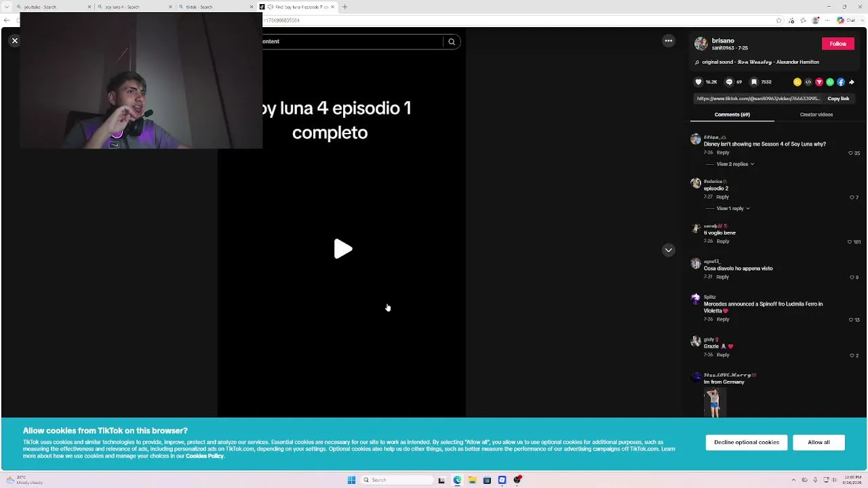Like the Mercedes Spinoff comment
Image resolution: width=868 pixels, height=488 pixels.
point(852,320)
